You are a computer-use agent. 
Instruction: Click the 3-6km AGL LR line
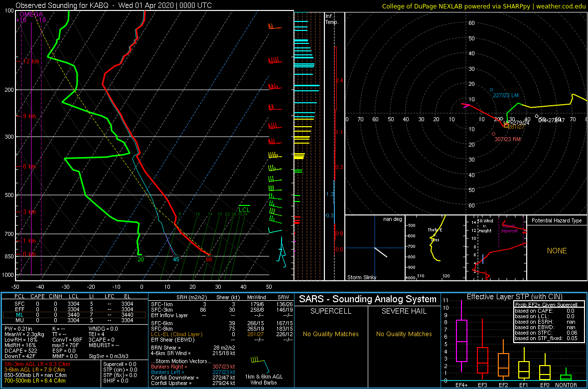tap(36, 370)
